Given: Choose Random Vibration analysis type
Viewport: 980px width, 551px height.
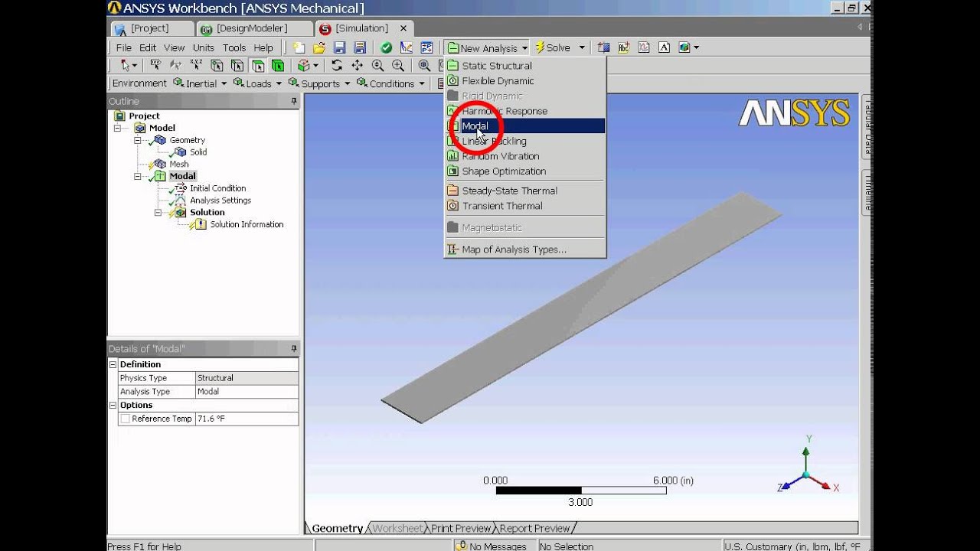Looking at the screenshot, I should (525, 156).
